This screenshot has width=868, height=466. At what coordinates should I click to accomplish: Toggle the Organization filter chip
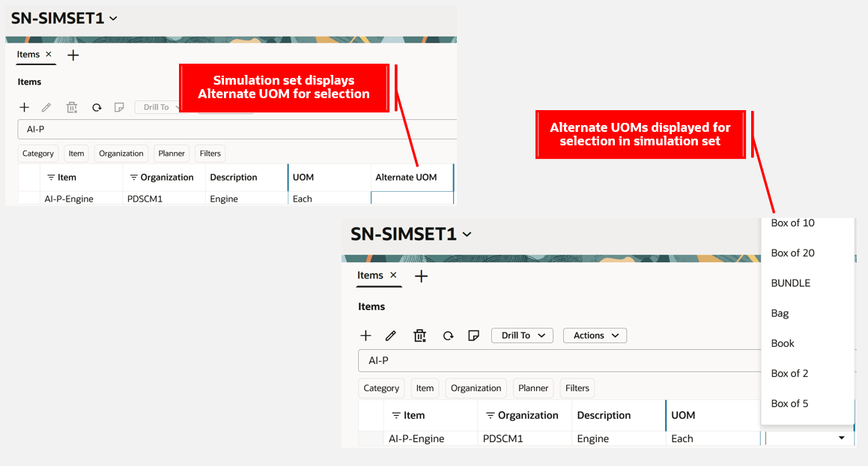coord(476,388)
